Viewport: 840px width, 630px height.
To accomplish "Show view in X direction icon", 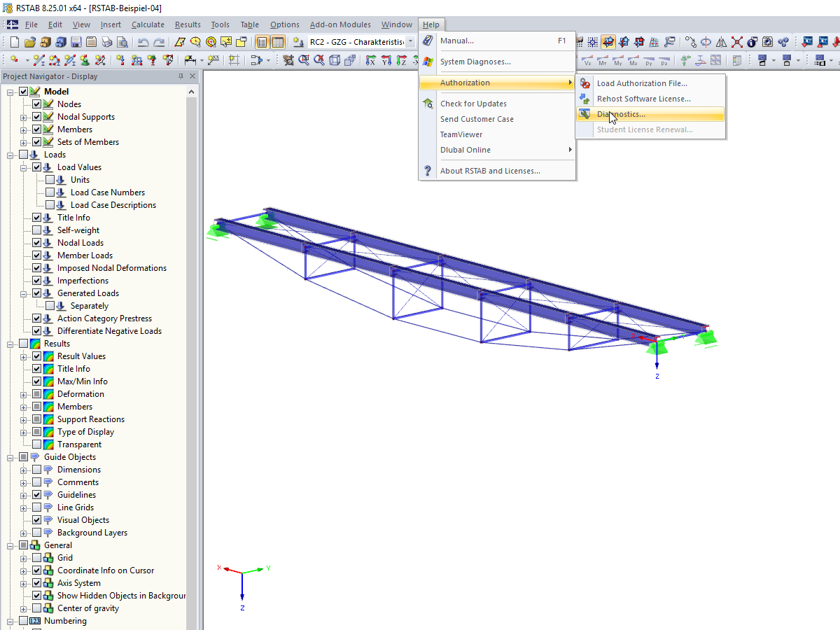I will [370, 60].
